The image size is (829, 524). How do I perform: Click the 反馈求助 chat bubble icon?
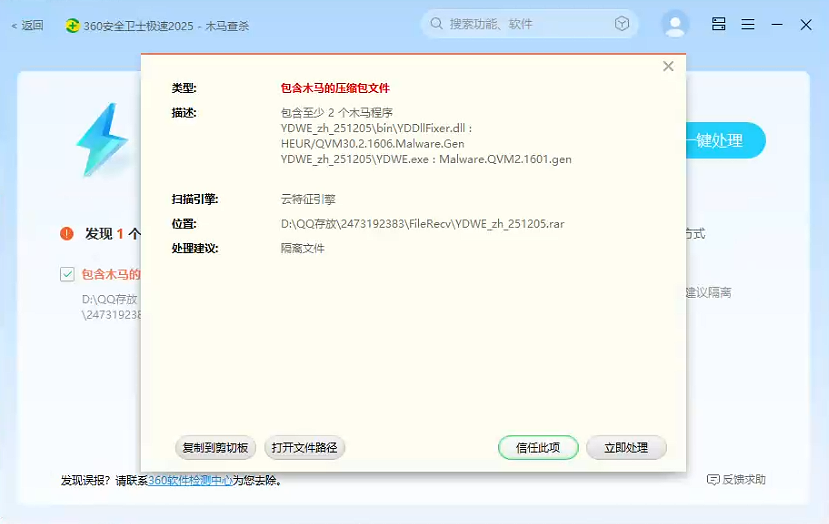[713, 480]
